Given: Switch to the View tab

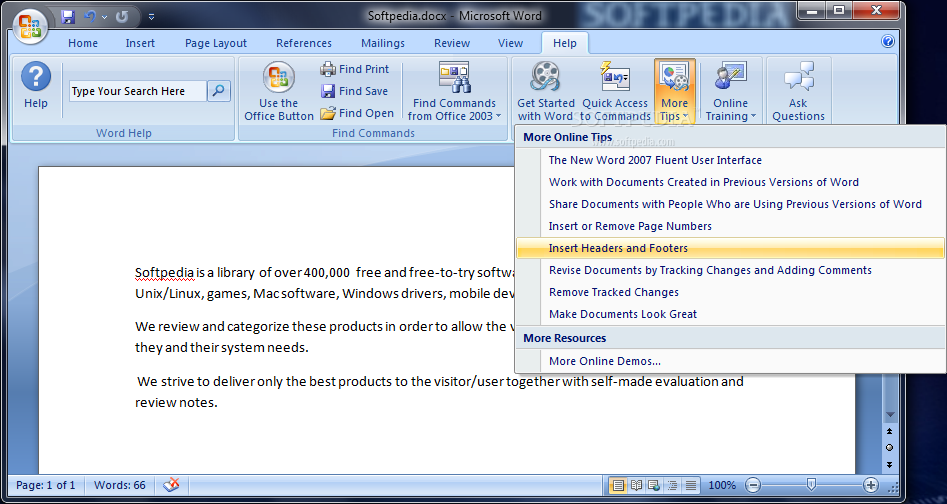Looking at the screenshot, I should 510,43.
